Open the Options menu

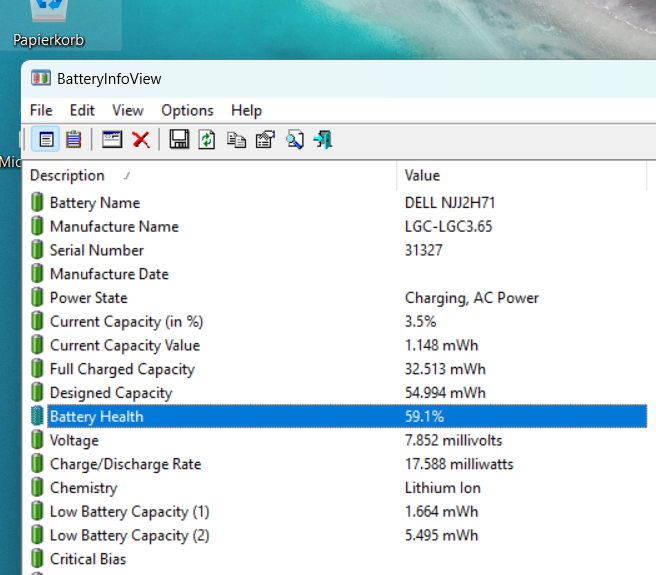187,110
